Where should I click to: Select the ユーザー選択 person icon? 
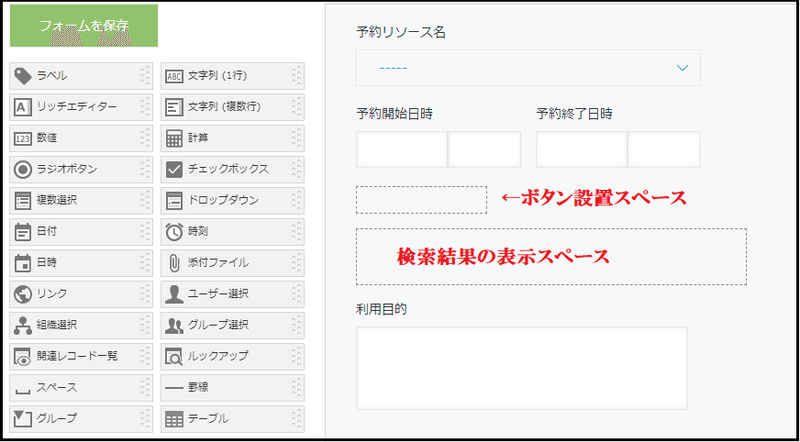pyautogui.click(x=174, y=294)
